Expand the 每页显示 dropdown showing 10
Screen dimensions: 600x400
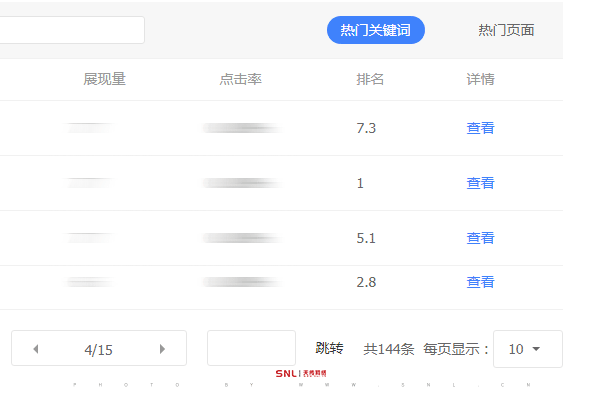527,349
